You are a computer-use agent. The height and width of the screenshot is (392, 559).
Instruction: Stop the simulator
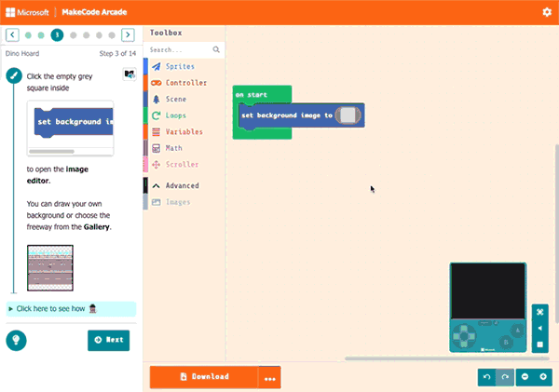(540, 345)
